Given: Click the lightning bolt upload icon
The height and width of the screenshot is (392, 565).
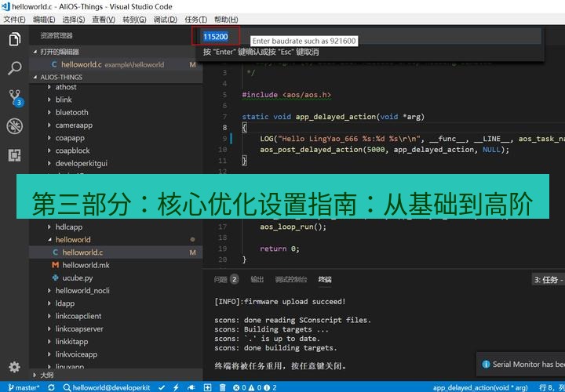Looking at the screenshot, I should coord(176,387).
